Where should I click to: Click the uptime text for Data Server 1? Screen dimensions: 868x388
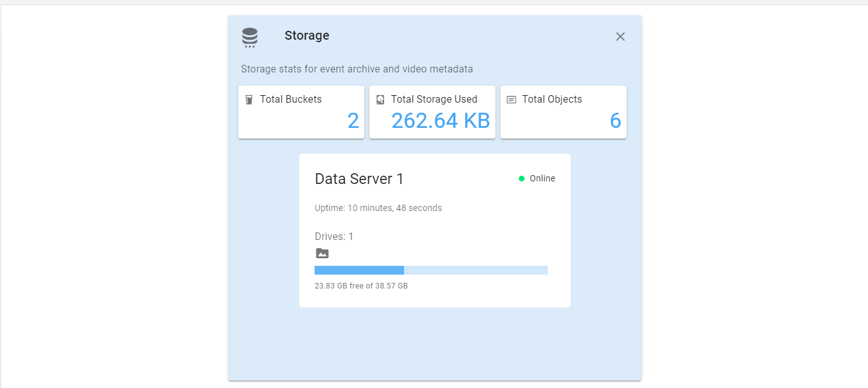pyautogui.click(x=378, y=208)
